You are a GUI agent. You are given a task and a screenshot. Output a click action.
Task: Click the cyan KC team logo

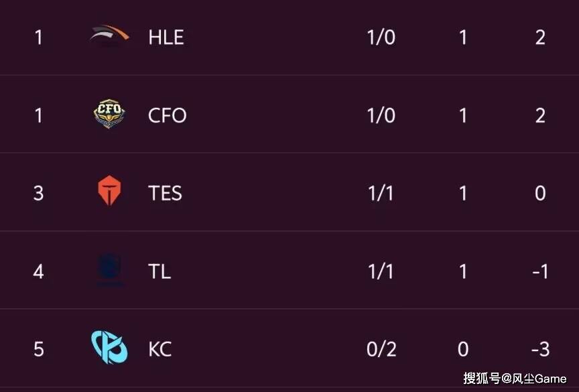pyautogui.click(x=109, y=348)
